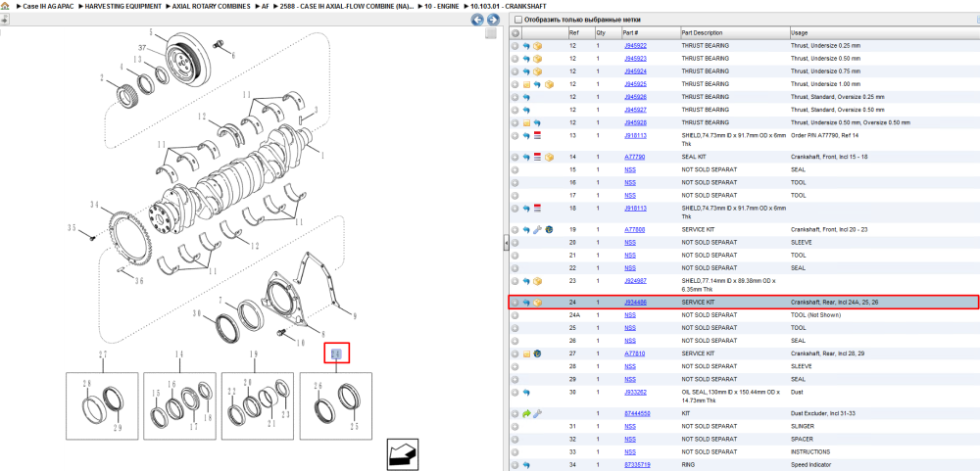This screenshot has width=980, height=471.
Task: Open the breadcrumb arrow before 10 - ENGINE
Action: 421,6
